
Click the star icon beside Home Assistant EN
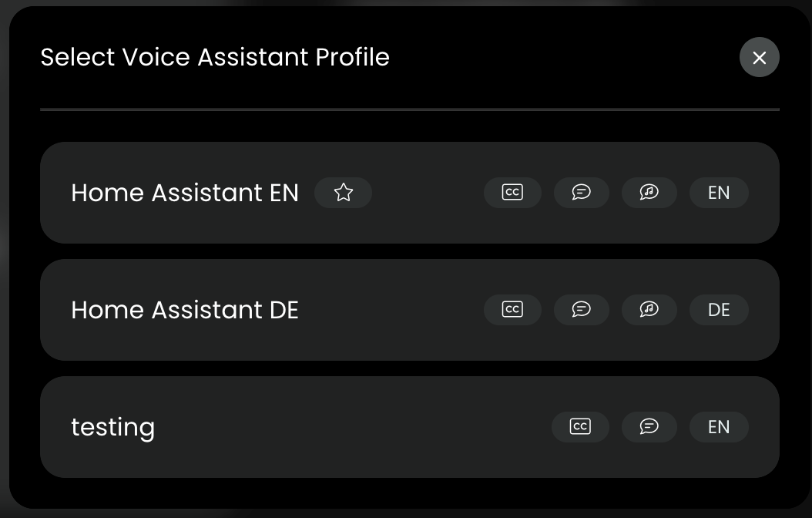[x=344, y=193]
